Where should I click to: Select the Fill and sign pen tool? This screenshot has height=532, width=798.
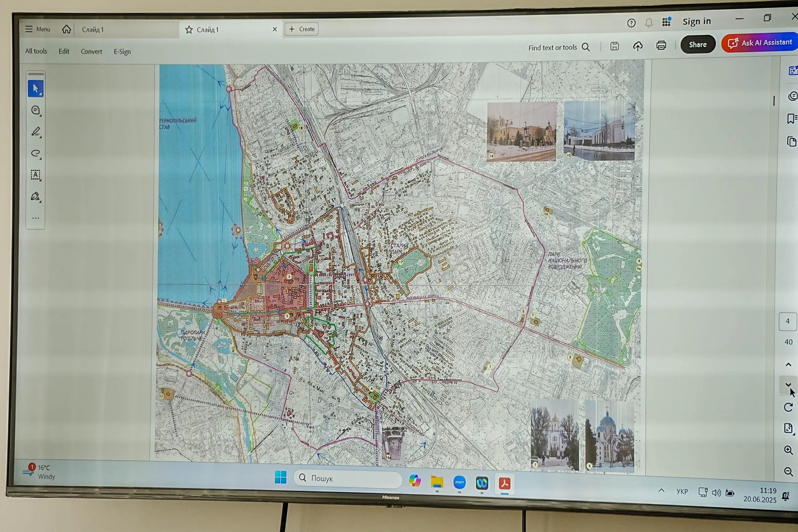(35, 196)
